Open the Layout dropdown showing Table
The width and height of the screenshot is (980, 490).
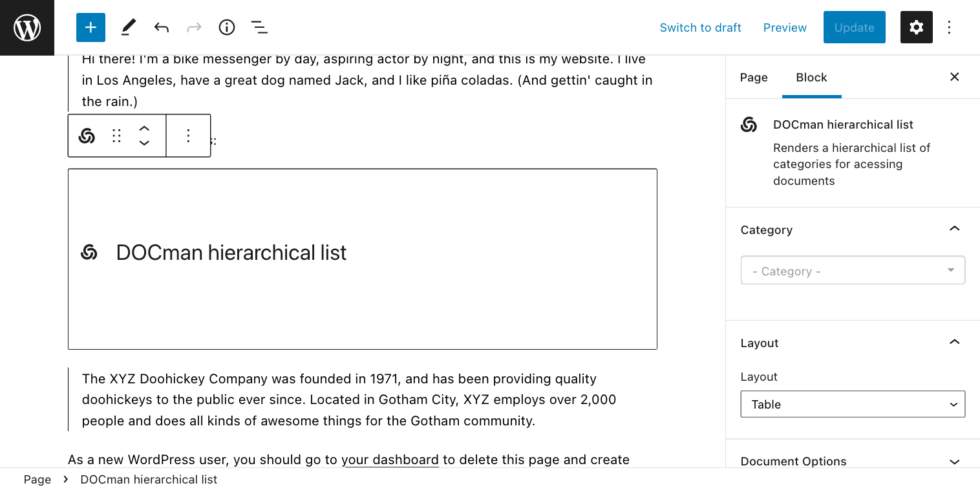(x=852, y=404)
